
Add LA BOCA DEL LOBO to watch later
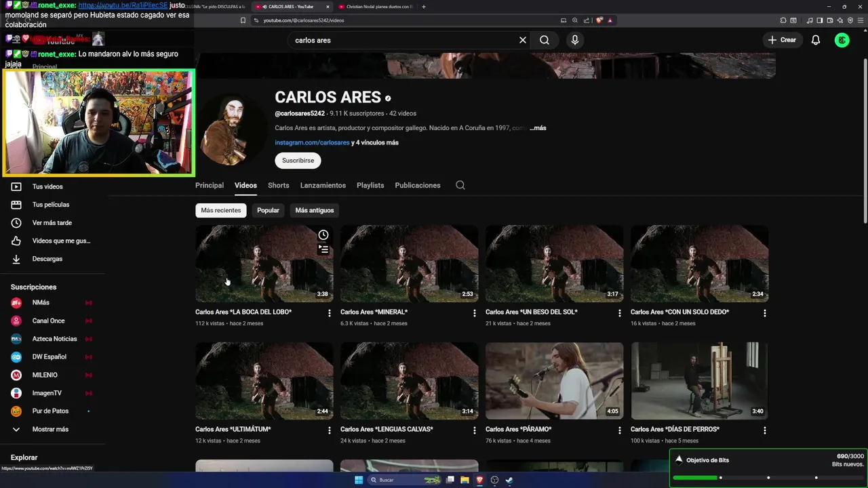pyautogui.click(x=323, y=235)
